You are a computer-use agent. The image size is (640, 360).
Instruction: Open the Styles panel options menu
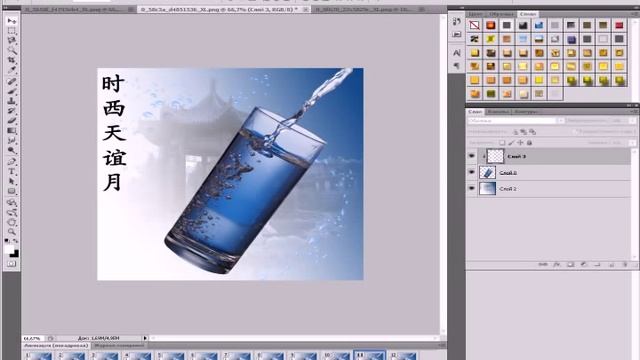click(x=635, y=14)
